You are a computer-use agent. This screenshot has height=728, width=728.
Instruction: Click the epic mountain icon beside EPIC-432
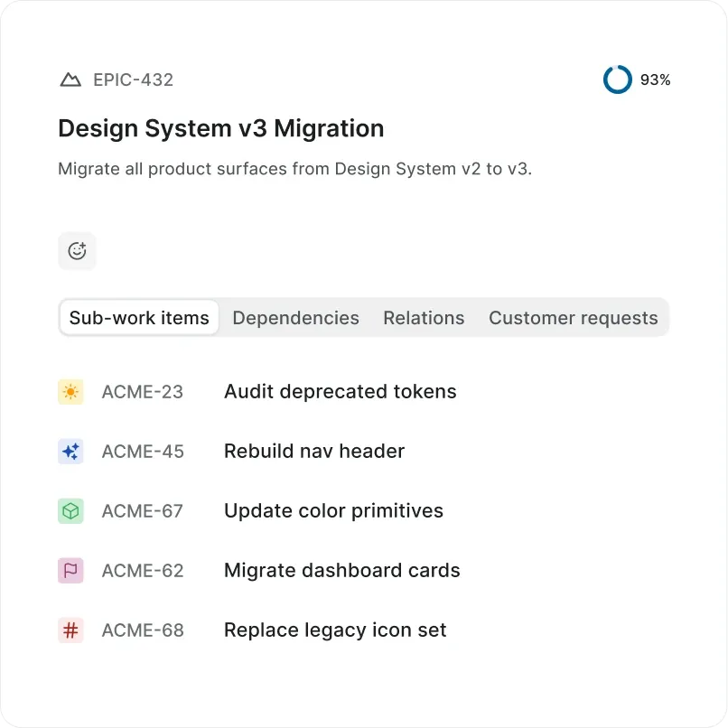coord(70,79)
